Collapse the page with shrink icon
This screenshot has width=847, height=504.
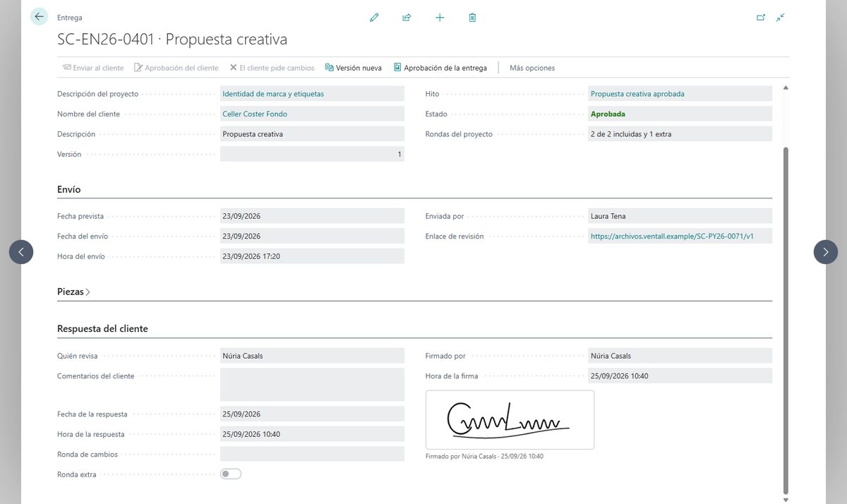(780, 18)
